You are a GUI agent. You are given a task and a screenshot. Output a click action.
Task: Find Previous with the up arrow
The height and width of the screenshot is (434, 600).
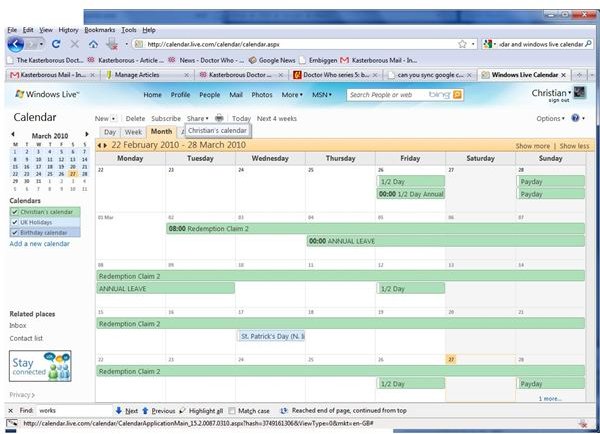coord(158,411)
